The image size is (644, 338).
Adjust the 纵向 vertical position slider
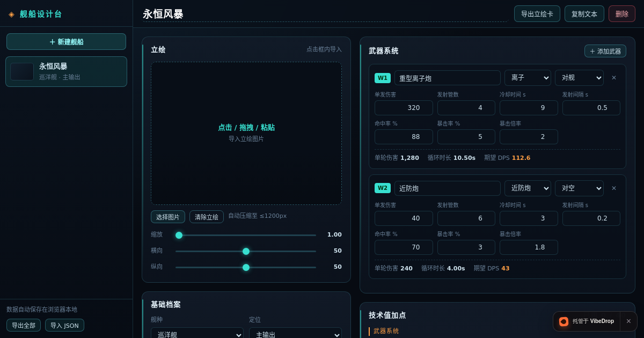246,267
